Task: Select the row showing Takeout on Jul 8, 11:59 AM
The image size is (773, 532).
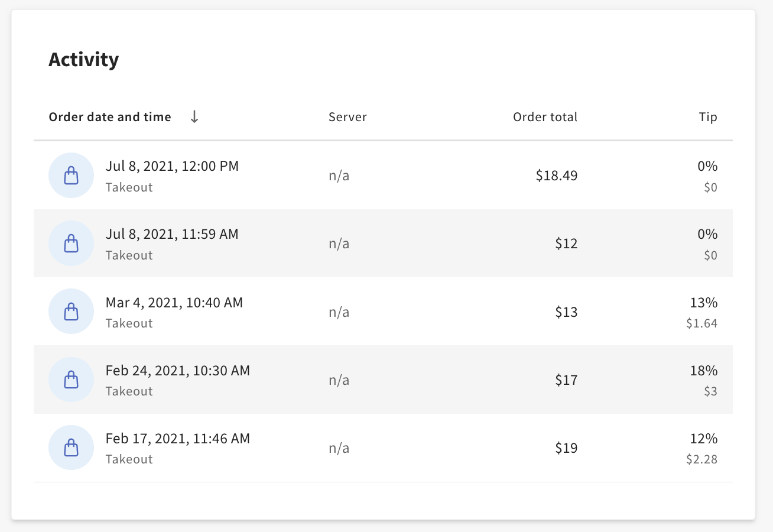Action: point(384,243)
